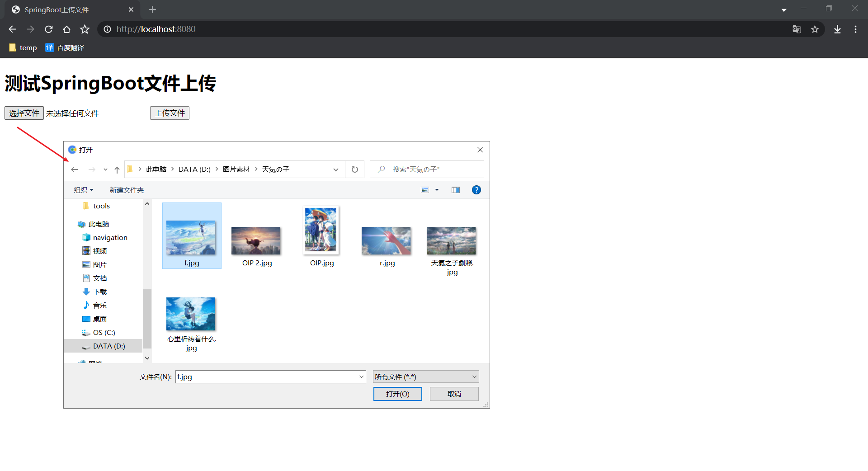The height and width of the screenshot is (471, 868).
Task: Click 天気の子 in the breadcrumb path
Action: [x=276, y=170]
